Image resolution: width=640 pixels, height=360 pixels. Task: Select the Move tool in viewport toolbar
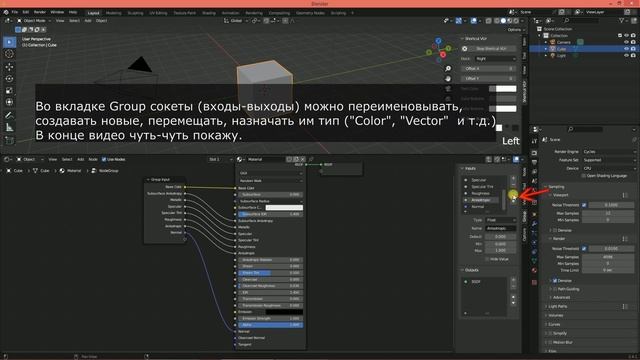pyautogui.click(x=9, y=67)
